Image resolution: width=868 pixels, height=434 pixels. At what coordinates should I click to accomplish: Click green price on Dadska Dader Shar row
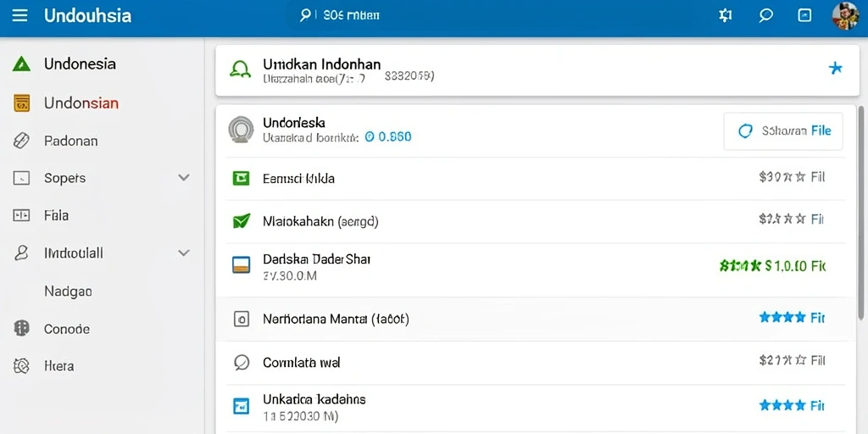coord(772,266)
